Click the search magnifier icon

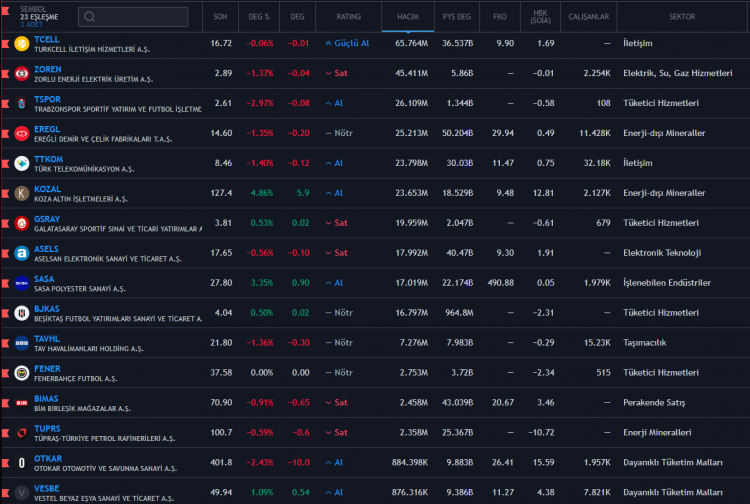[x=89, y=17]
